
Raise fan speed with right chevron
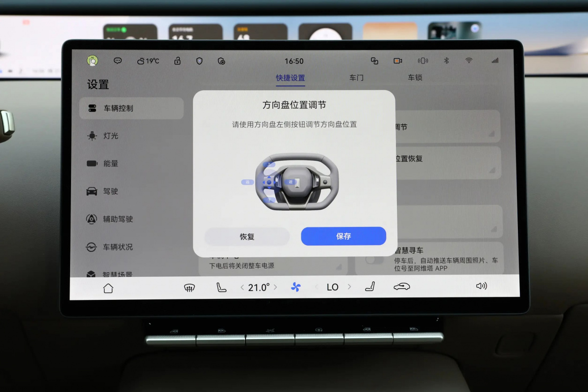point(349,287)
